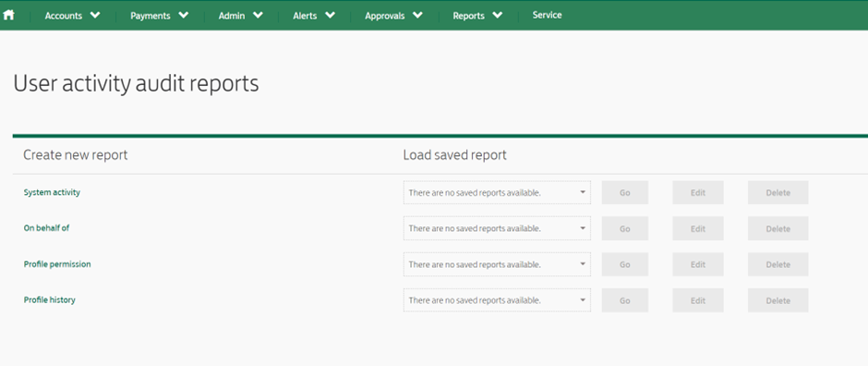Click Edit in the System activity row

coord(698,192)
